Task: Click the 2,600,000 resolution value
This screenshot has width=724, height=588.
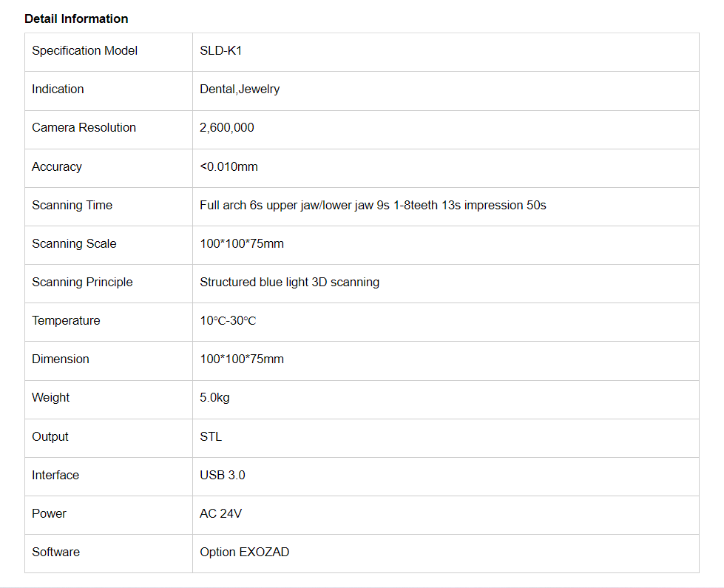Action: point(226,128)
